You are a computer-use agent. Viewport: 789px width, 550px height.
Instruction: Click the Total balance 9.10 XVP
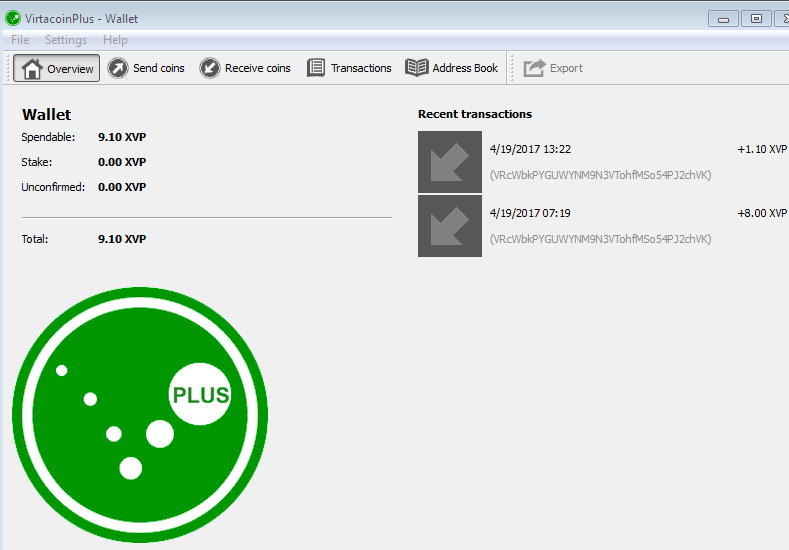coord(122,239)
